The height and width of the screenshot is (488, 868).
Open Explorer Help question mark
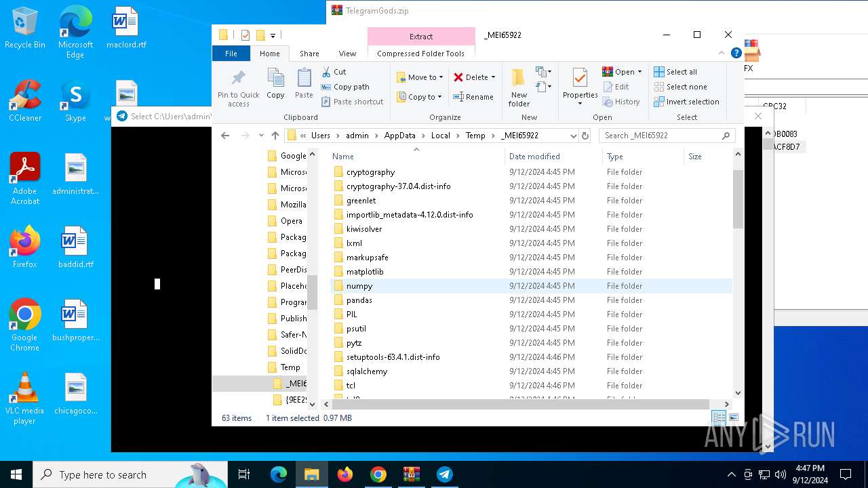click(x=737, y=53)
